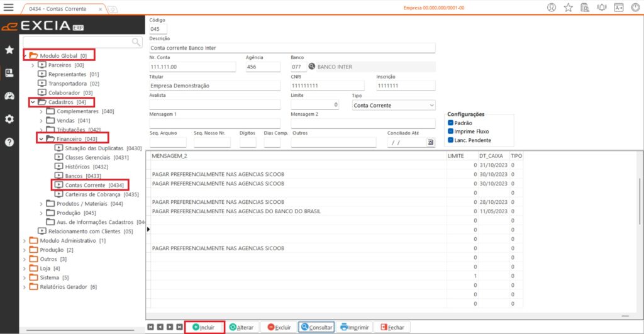The height and width of the screenshot is (334, 644).
Task: Toggle the Padrão checkbox
Action: click(451, 123)
